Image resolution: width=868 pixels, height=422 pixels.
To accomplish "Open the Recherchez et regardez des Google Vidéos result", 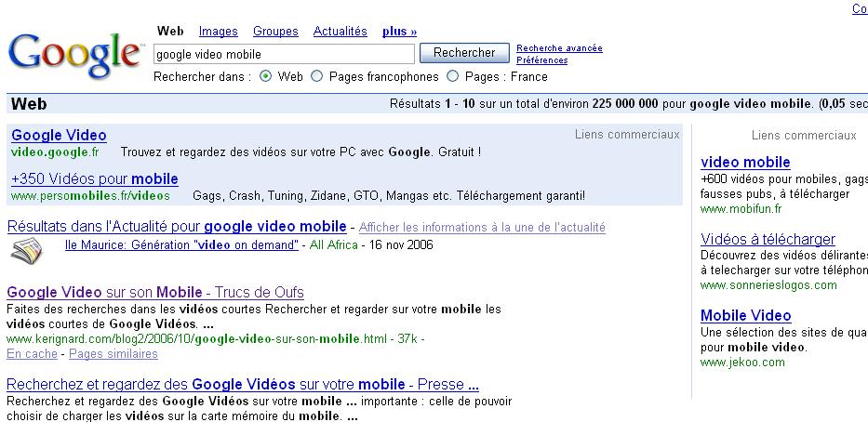I will (x=243, y=385).
